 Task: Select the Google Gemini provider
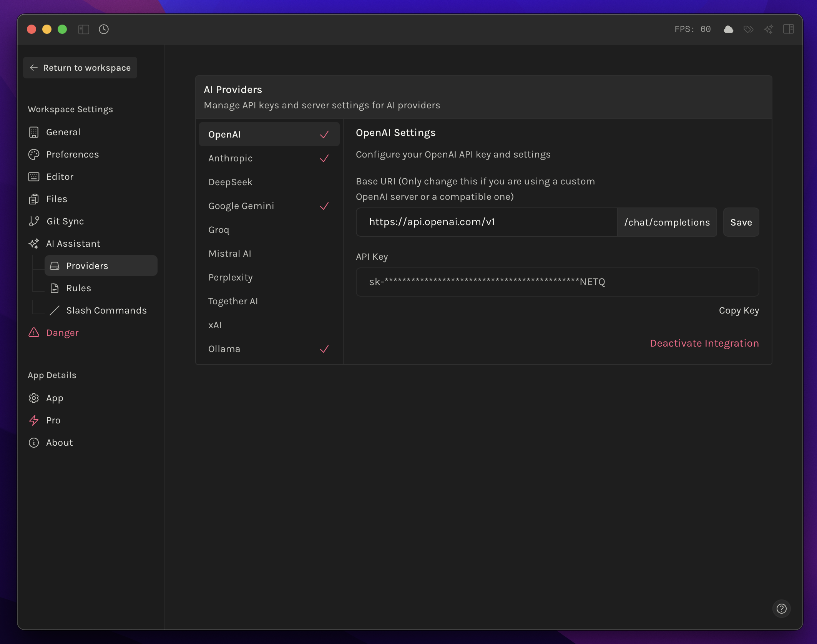click(x=269, y=206)
